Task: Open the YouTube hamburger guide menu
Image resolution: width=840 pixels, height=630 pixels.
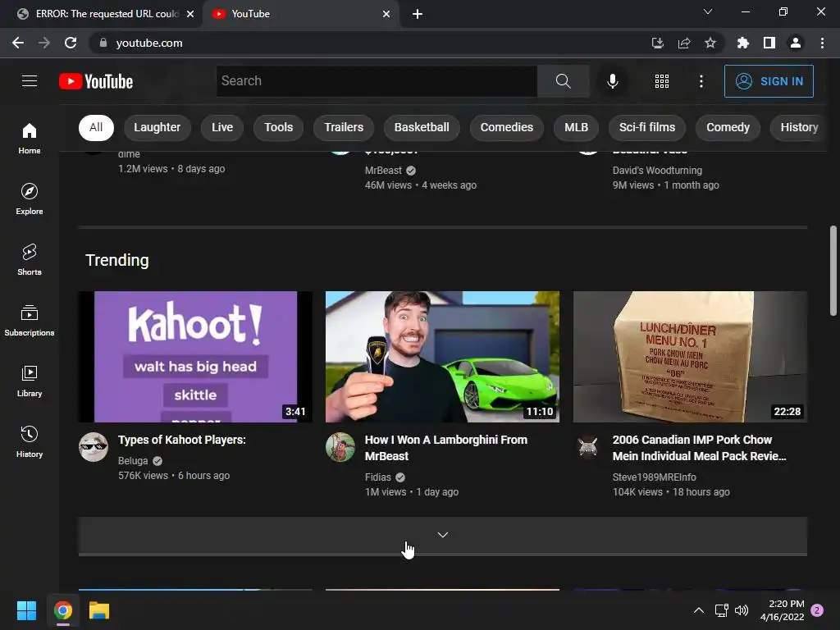Action: [30, 81]
